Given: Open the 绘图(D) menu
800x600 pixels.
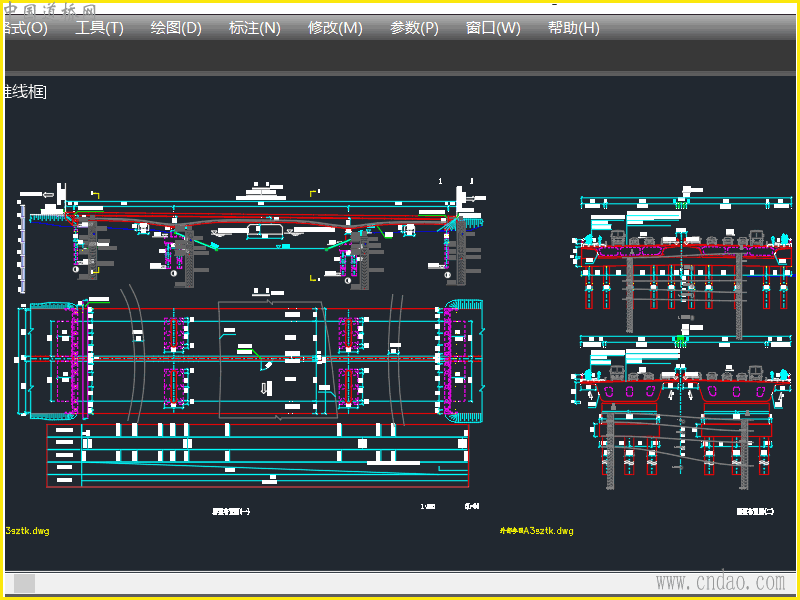Looking at the screenshot, I should [176, 28].
